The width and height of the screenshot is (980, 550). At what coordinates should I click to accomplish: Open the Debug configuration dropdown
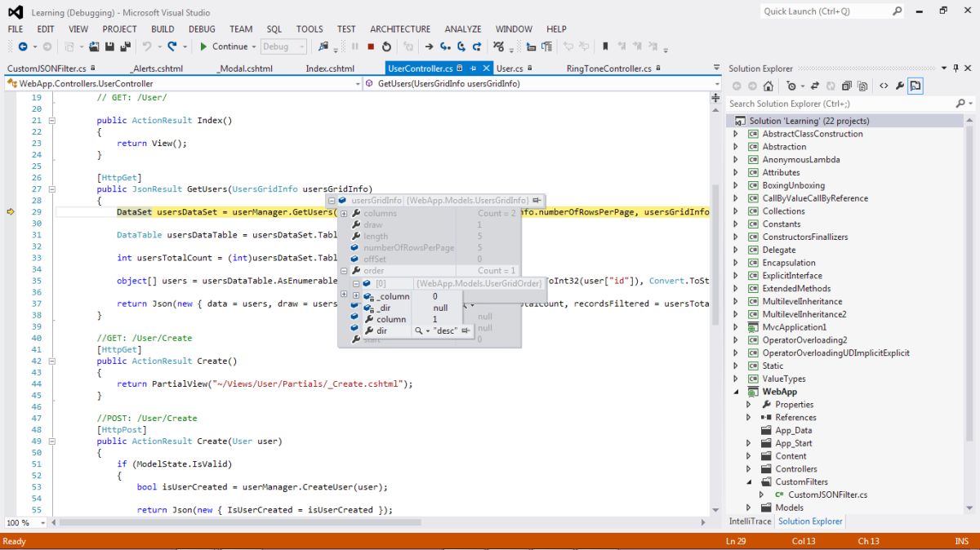(284, 47)
